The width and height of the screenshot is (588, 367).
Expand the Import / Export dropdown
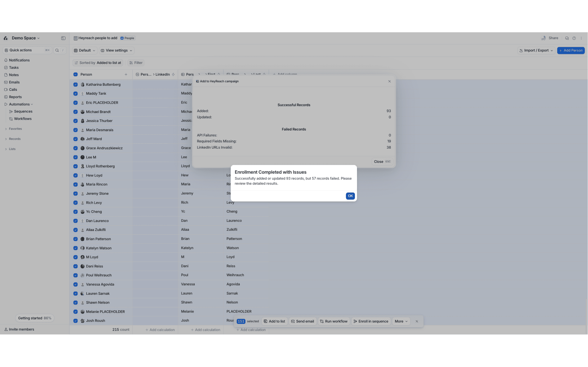(x=536, y=51)
